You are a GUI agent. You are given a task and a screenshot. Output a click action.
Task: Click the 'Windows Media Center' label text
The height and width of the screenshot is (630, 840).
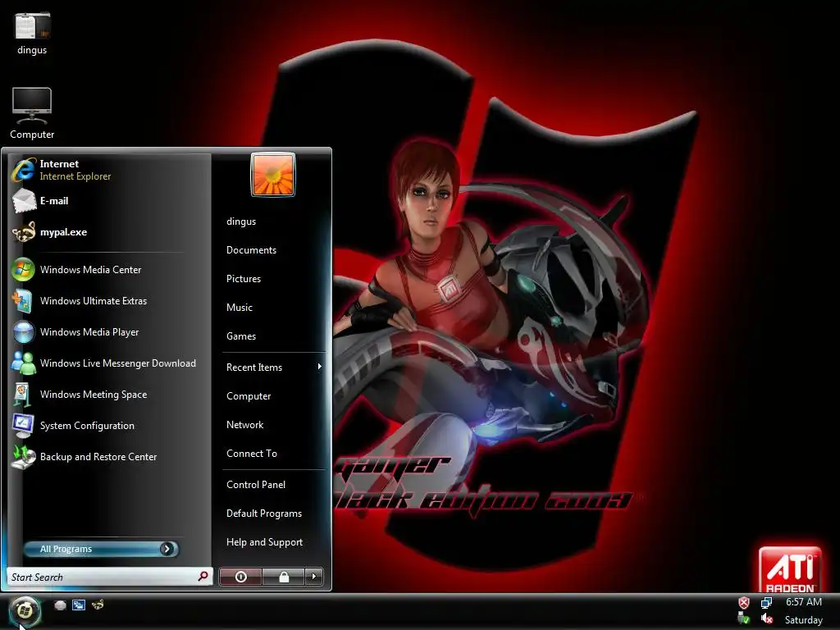(x=90, y=269)
